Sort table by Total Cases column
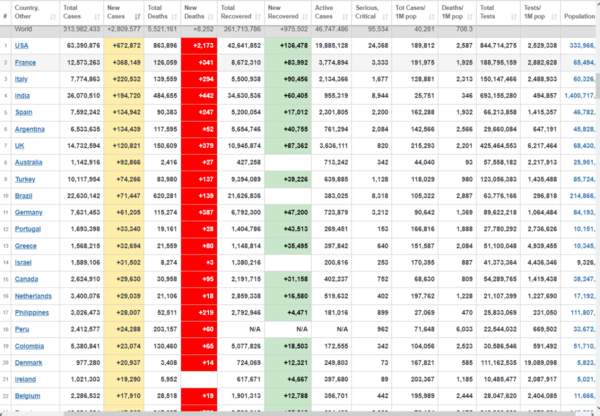 tap(74, 13)
